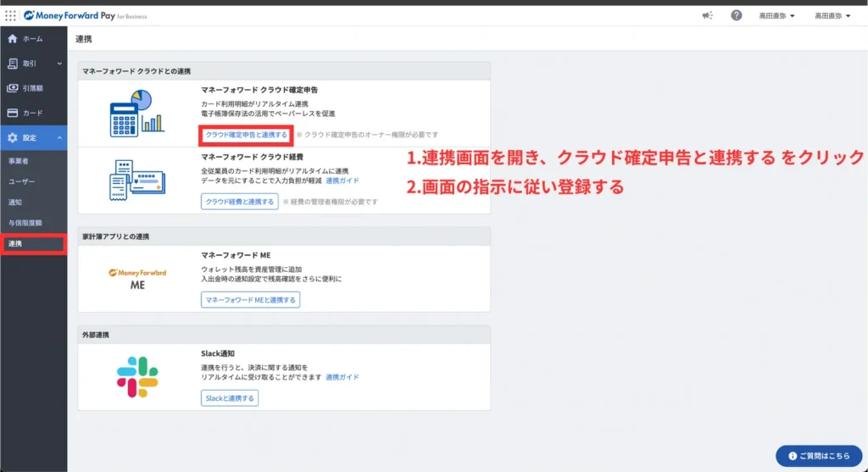The height and width of the screenshot is (472, 868).
Task: Open the app grid launcher icon
Action: [10, 15]
